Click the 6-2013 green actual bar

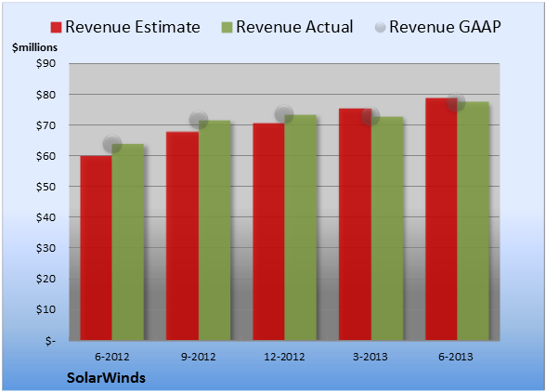click(473, 221)
